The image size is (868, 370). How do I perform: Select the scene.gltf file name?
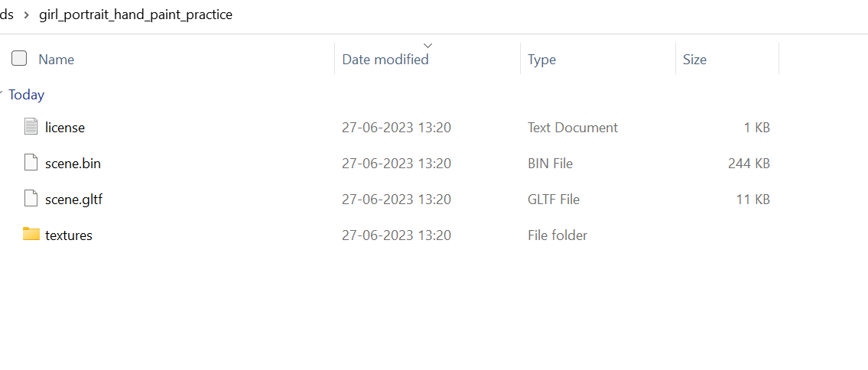pos(73,200)
